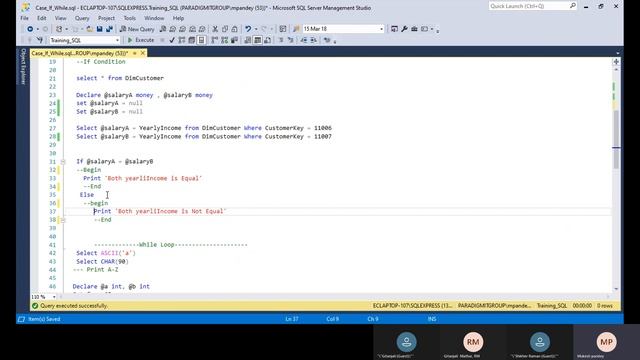Click the Toolbox icon in toolbar

414,29
